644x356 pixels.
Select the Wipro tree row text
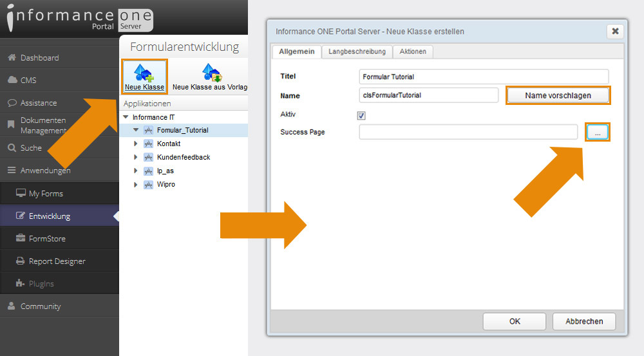[166, 184]
